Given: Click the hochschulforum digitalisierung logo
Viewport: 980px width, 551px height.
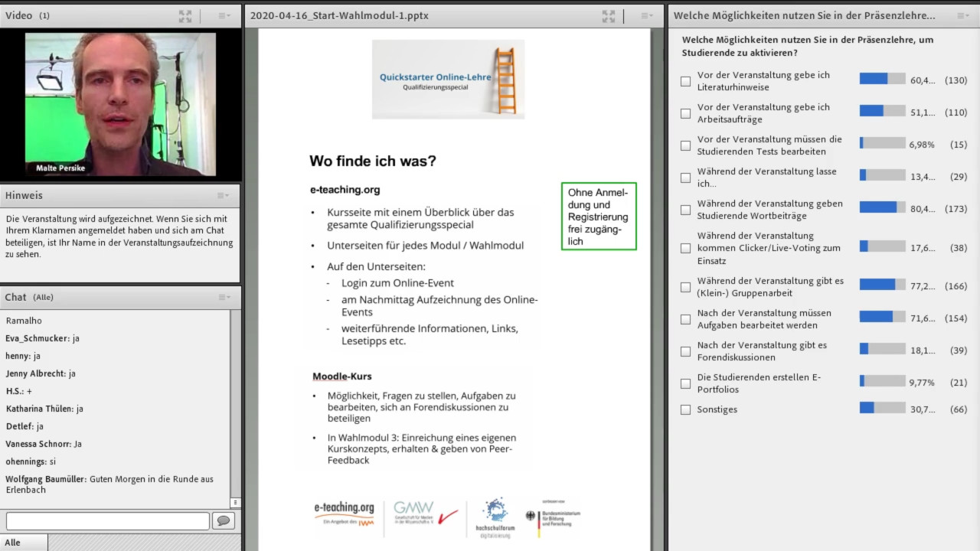Looking at the screenshot, I should 495,518.
